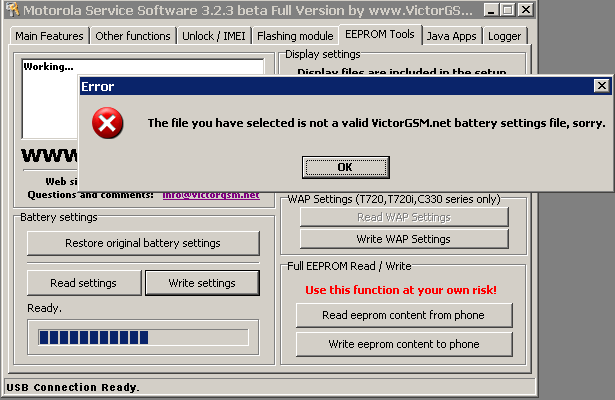Click the 'Use this function at your own risk!' warning
This screenshot has height=400, width=615.
[401, 290]
